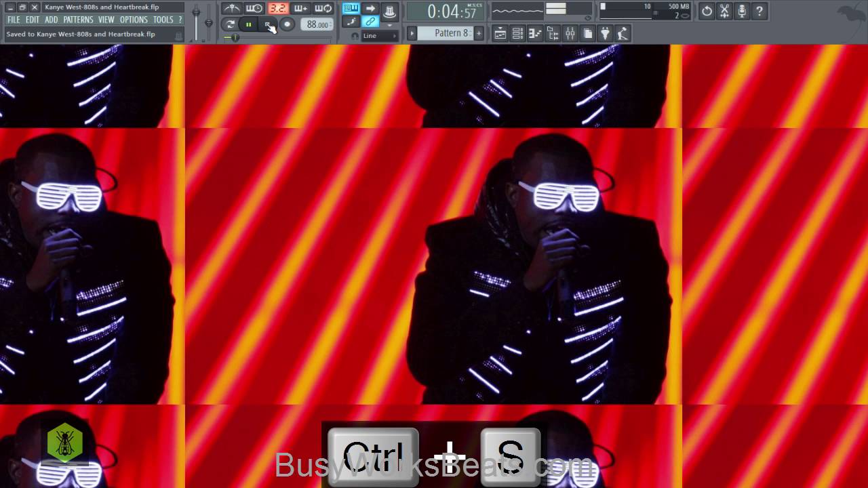The height and width of the screenshot is (488, 868).
Task: Toggle the 3.2 countdown before recording
Action: [277, 9]
